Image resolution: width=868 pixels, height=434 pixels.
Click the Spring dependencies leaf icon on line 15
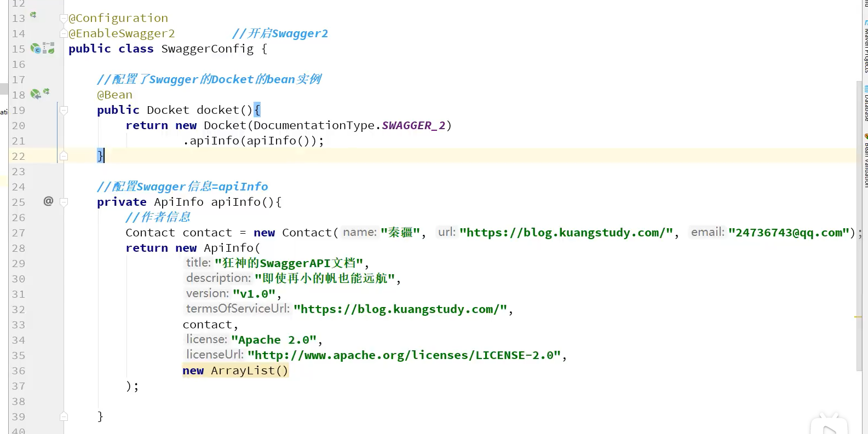click(x=49, y=49)
